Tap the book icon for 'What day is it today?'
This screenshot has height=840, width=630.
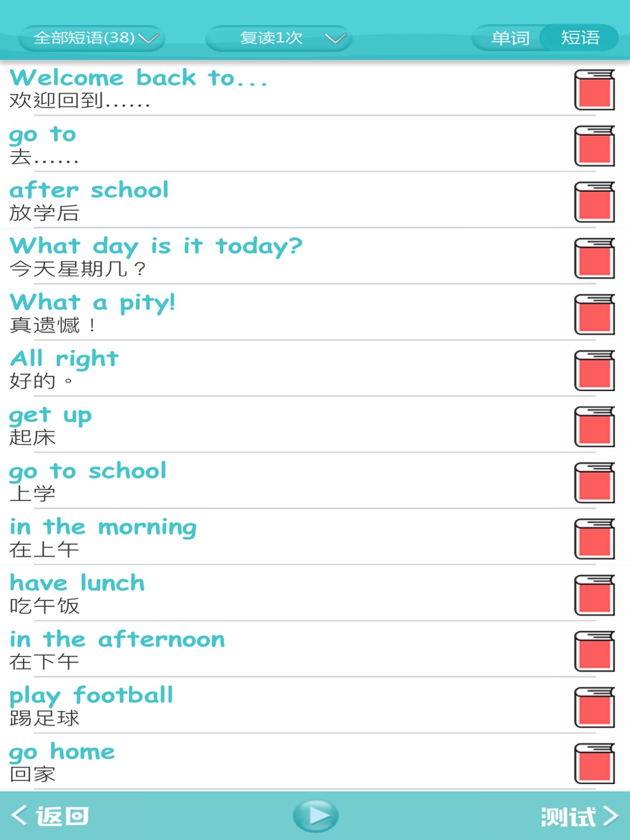(595, 258)
